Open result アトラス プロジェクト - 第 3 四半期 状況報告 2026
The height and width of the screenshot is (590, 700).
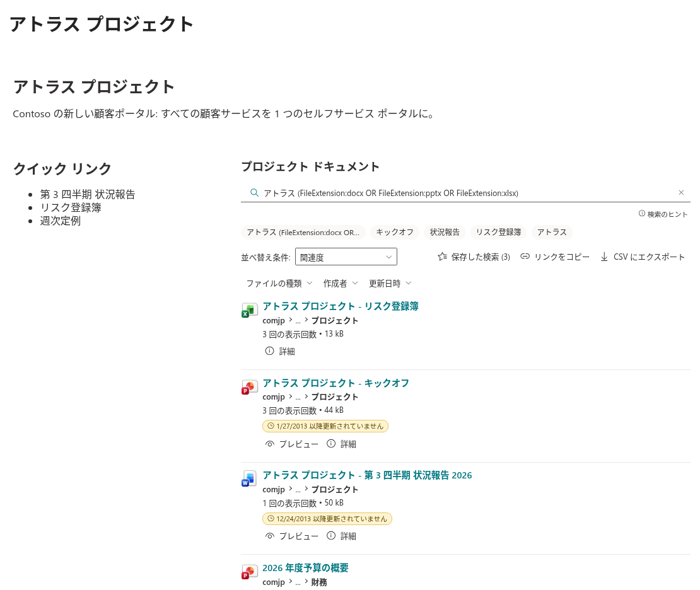coord(367,475)
